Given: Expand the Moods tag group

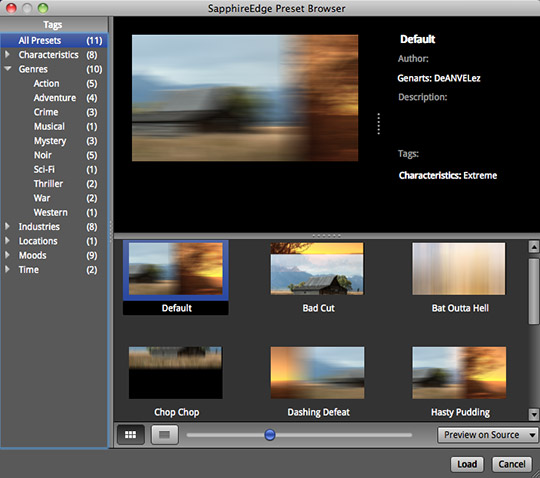Looking at the screenshot, I should pos(7,255).
